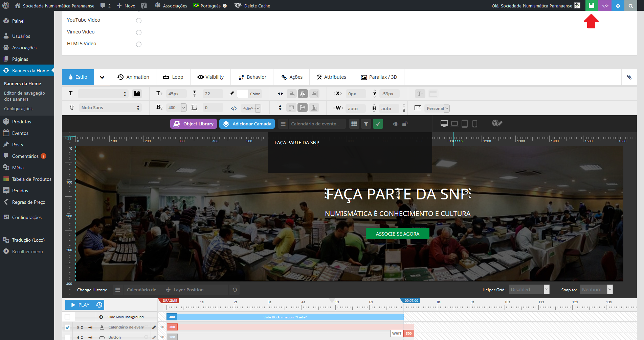Switch to the Attributes tab

pyautogui.click(x=331, y=77)
